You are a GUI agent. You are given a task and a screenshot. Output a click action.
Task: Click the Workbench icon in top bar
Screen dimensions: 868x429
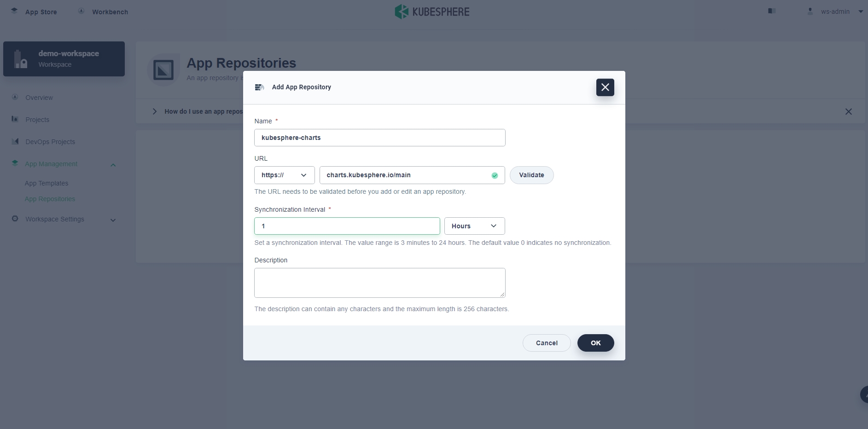(82, 11)
